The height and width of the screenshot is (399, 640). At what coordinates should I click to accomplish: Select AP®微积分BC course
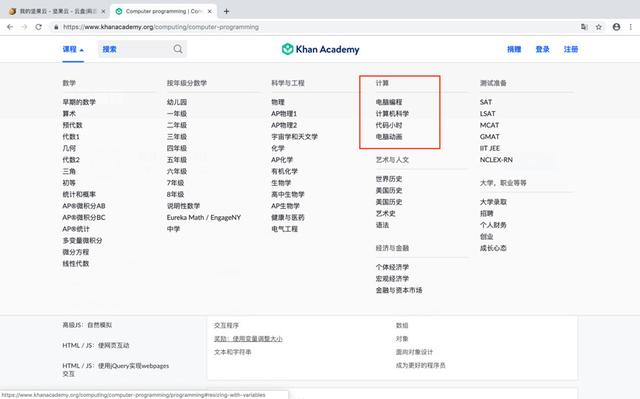[x=84, y=217]
